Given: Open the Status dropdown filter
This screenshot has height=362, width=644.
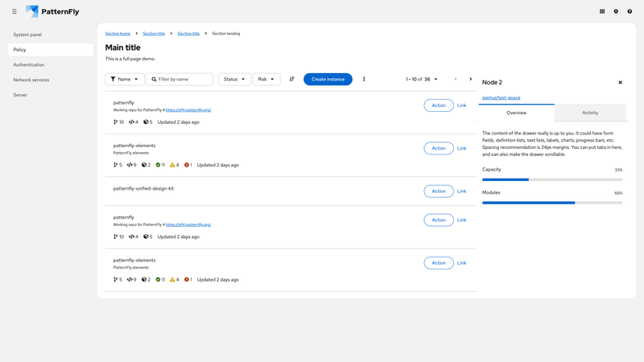Looking at the screenshot, I should click(x=234, y=80).
